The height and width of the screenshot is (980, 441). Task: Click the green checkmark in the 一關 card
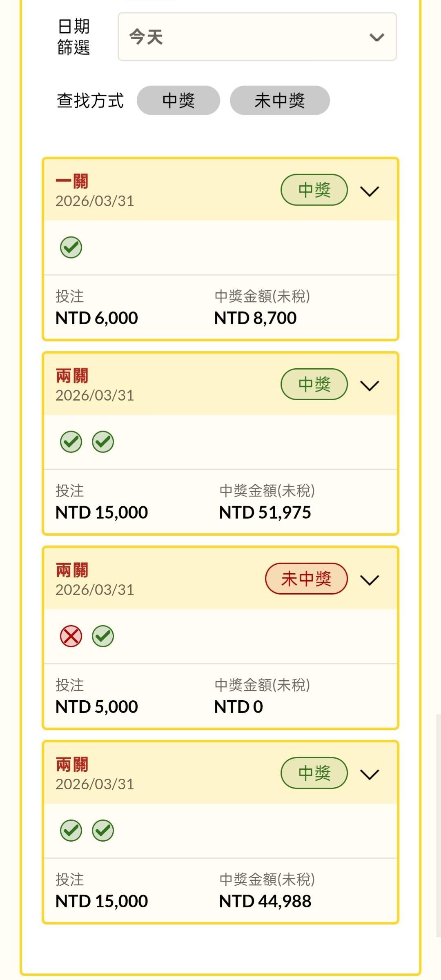click(x=71, y=247)
